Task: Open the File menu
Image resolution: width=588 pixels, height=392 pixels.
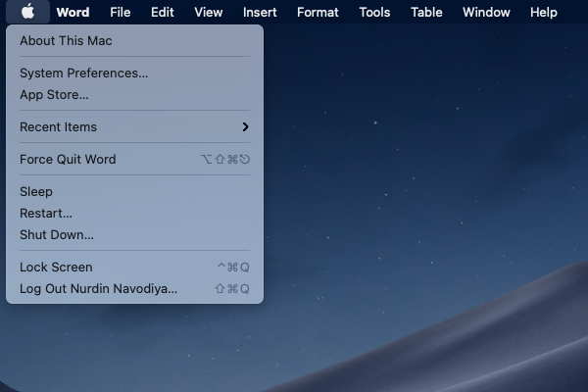Action: point(120,12)
